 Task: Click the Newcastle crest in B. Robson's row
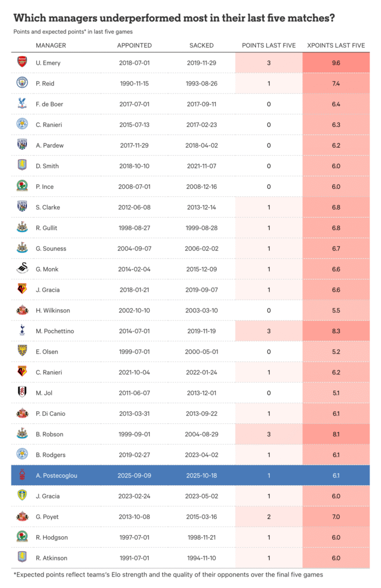click(x=22, y=434)
